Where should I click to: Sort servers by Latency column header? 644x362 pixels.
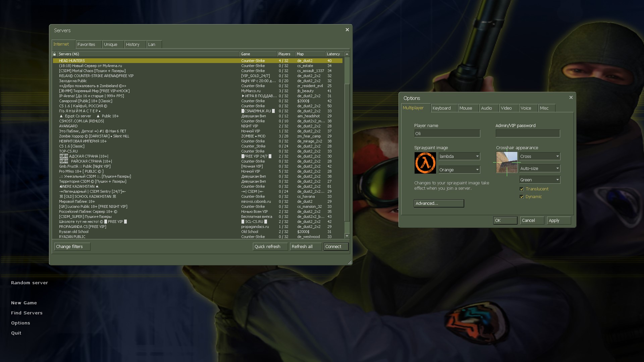pos(333,54)
